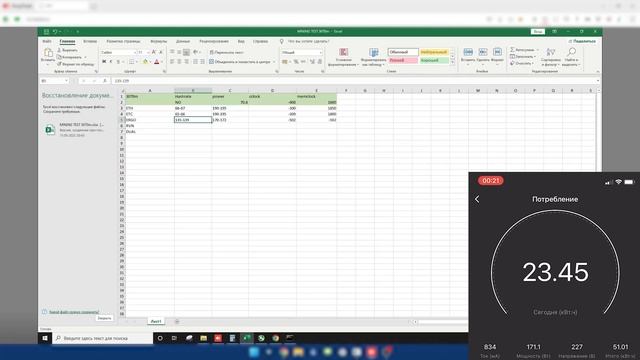The width and height of the screenshot is (640, 360).
Task: Click the Paste (Вставить) clipboard icon
Action: tap(48, 53)
